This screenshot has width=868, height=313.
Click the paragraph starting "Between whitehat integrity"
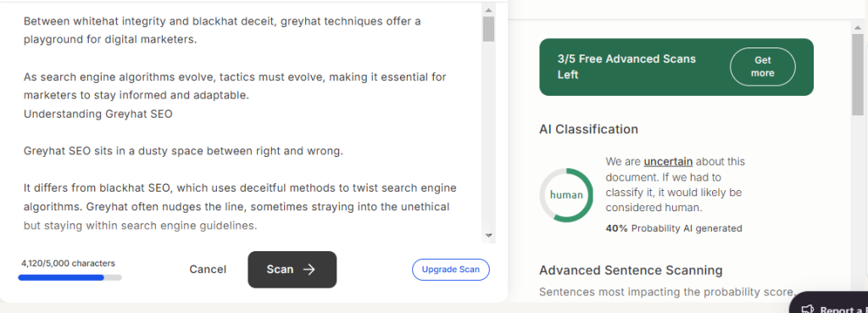pyautogui.click(x=222, y=31)
